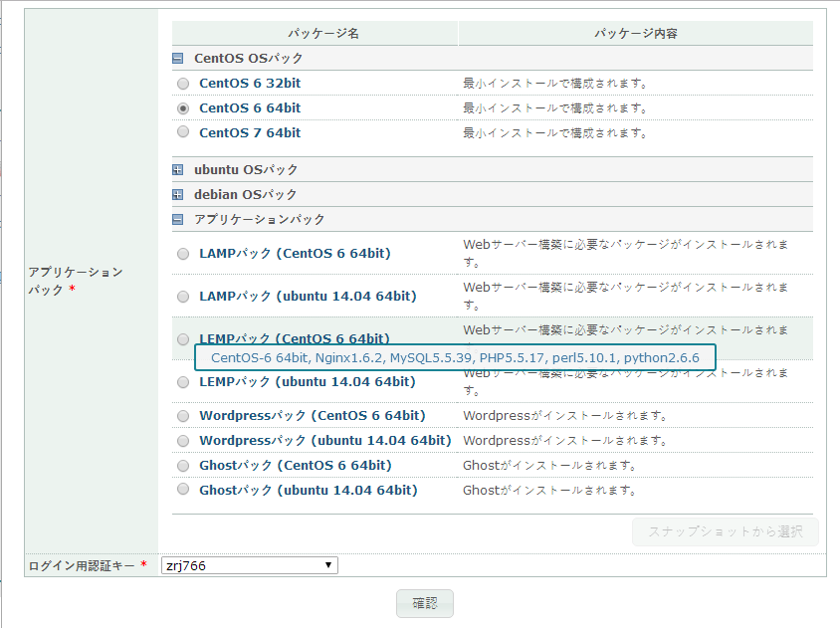Click the Ghostパック (ubuntu 14.04 64bit) label

309,490
